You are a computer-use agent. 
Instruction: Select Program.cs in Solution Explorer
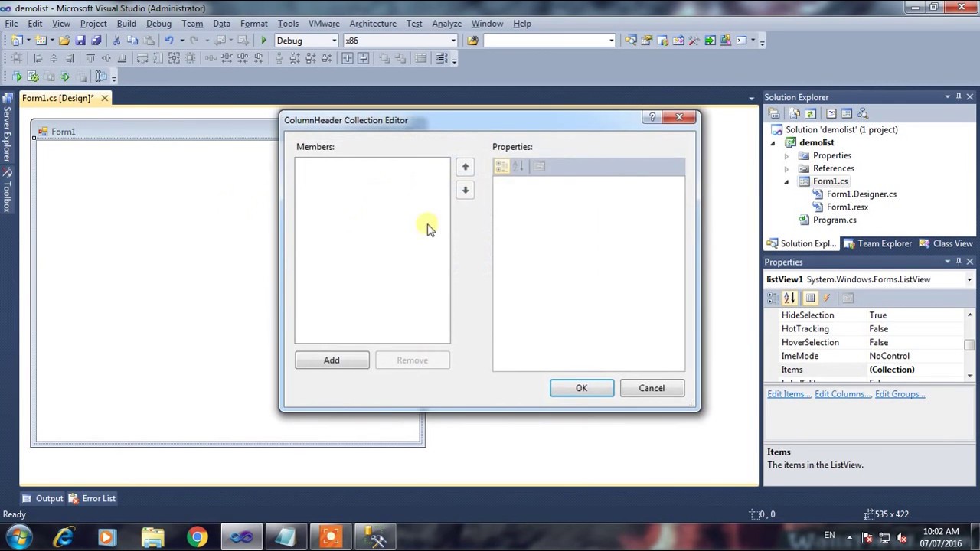pos(835,220)
